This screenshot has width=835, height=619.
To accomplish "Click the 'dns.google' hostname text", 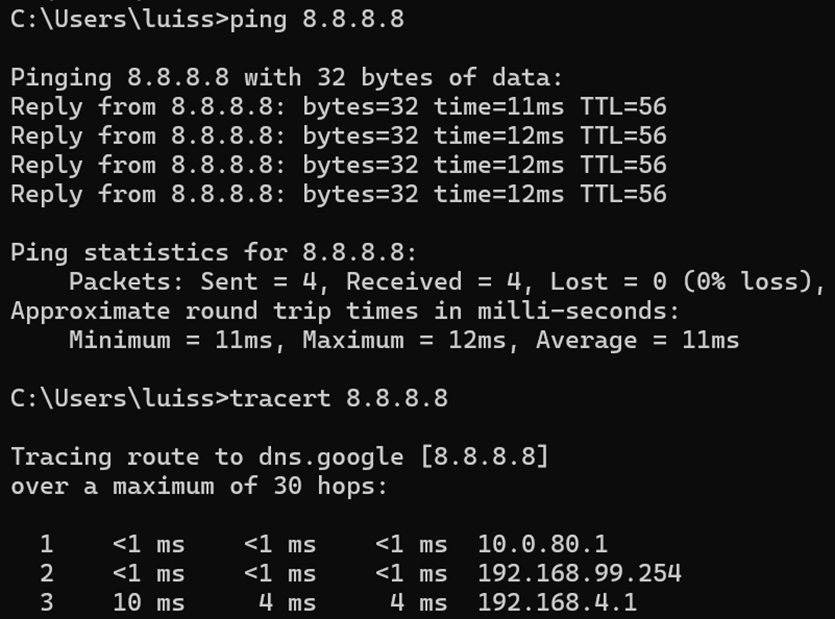I will 331,457.
